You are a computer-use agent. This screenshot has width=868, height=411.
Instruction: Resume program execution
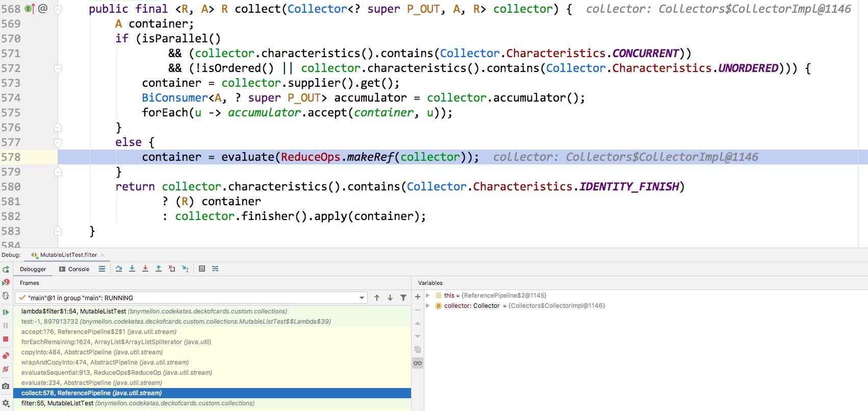point(6,312)
